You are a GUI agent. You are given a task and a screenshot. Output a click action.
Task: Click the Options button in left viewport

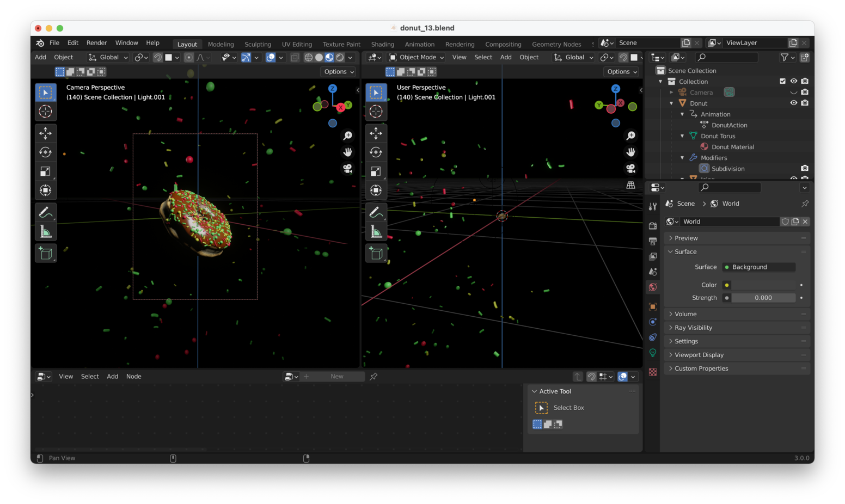(x=339, y=72)
